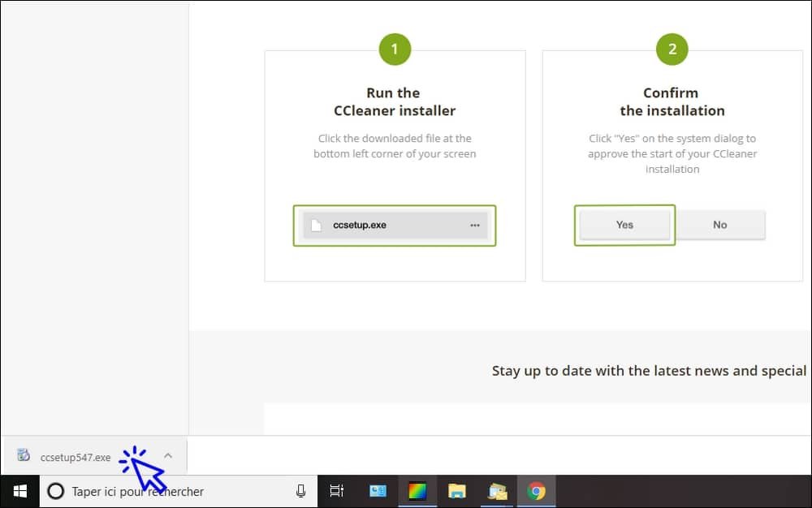Expand the ccsetup547.exe download options chevron

tap(168, 456)
